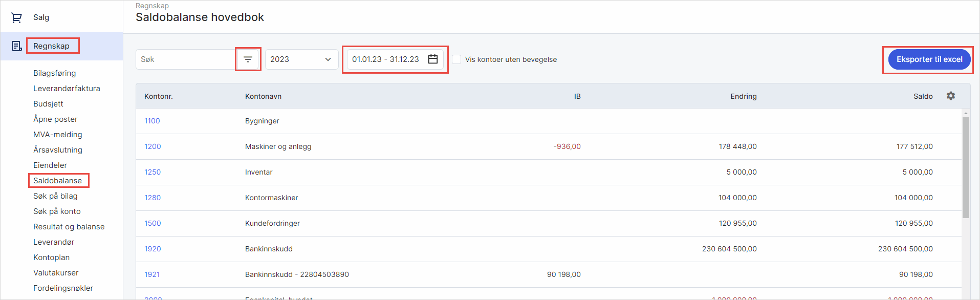Enable 'Vis kontoer uten bevegelse' checkbox
This screenshot has width=980, height=300.
click(456, 59)
